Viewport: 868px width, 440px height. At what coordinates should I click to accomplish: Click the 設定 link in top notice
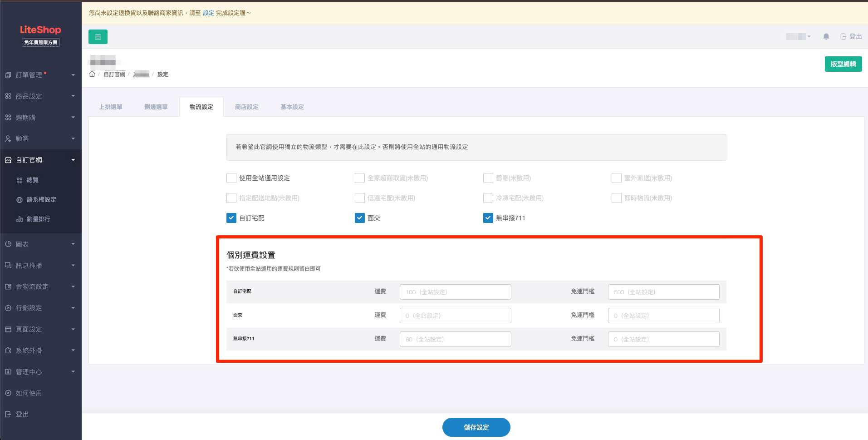pyautogui.click(x=208, y=13)
